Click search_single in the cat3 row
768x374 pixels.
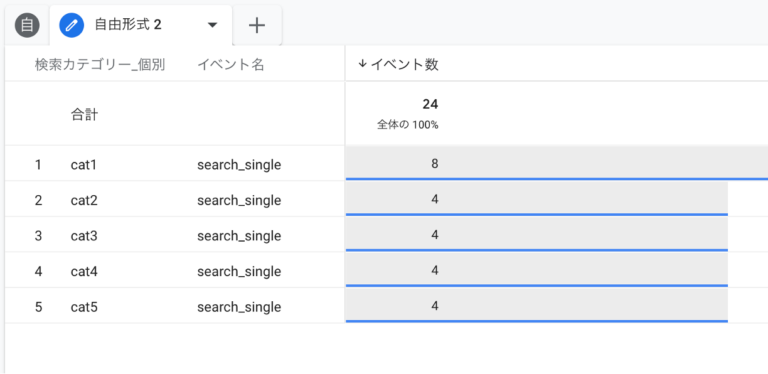[x=239, y=236]
